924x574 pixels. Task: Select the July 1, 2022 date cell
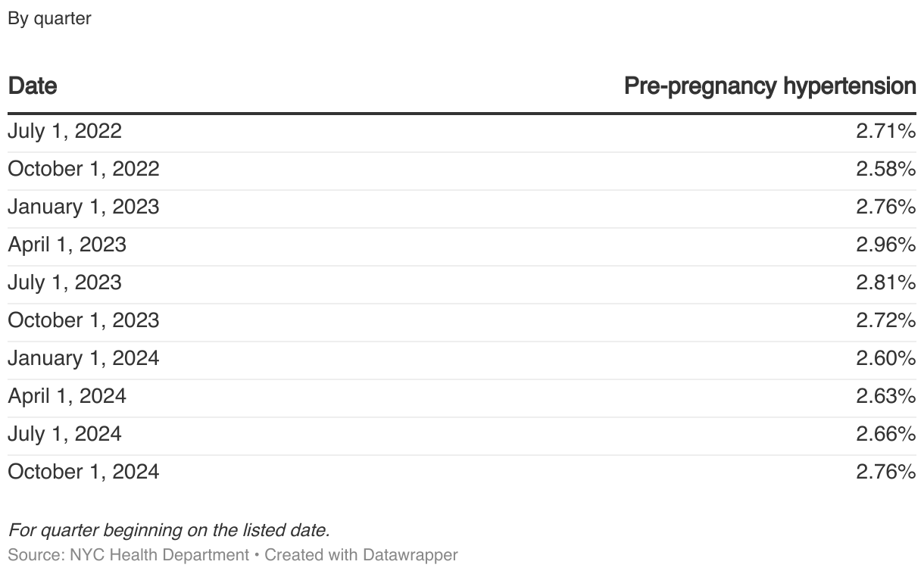[64, 131]
